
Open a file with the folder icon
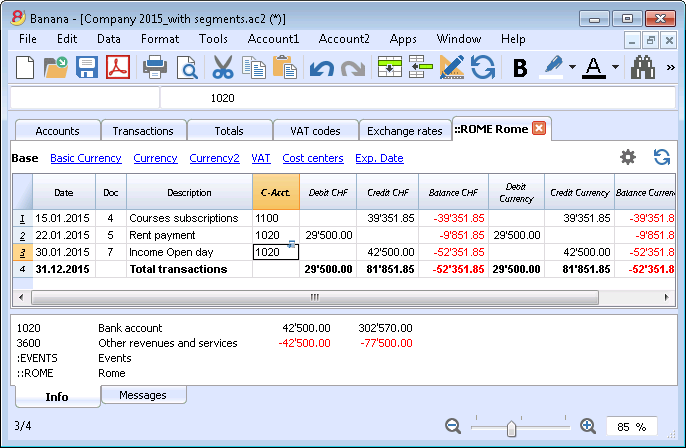point(56,68)
